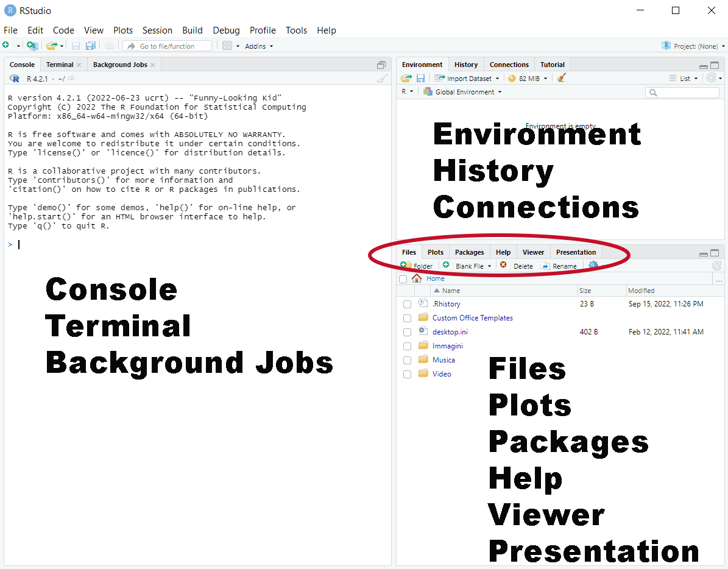Select the checkbox for desktop.ini
This screenshot has height=569, width=728.
[407, 332]
